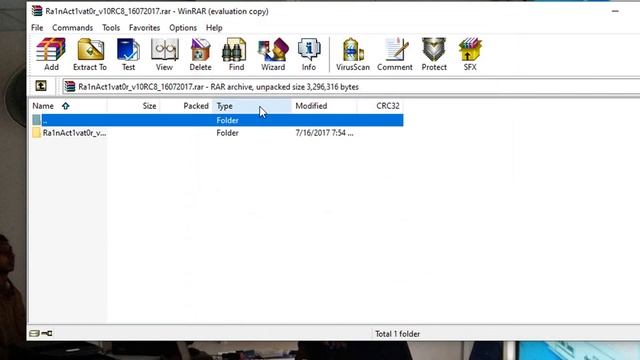Open the Options menu
This screenshot has width=640, height=360.
183,28
